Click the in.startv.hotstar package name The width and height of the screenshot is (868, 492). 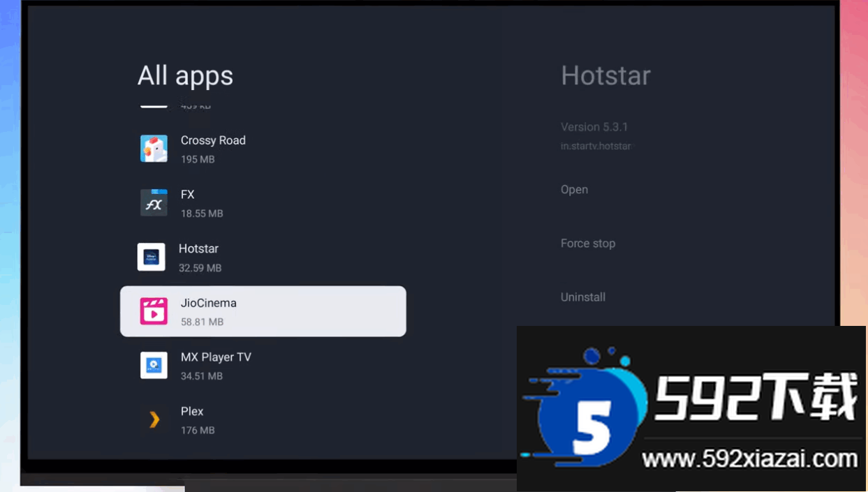pos(596,146)
